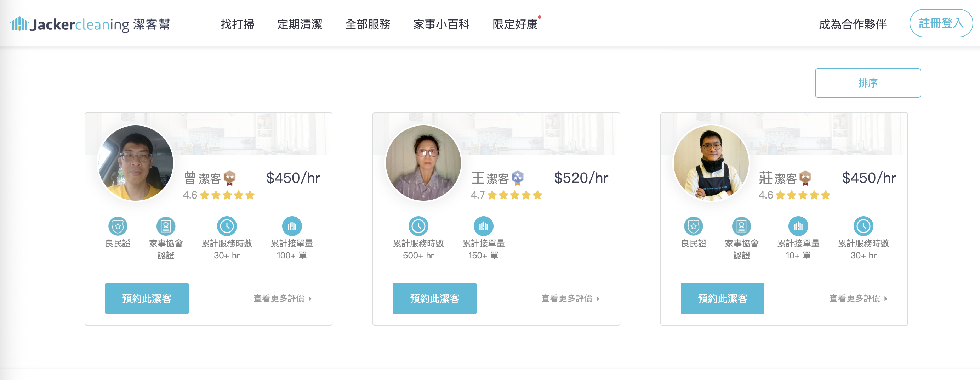The width and height of the screenshot is (980, 380).
Task: Click 莊潔客's 良民證 shield icon
Action: pyautogui.click(x=694, y=226)
